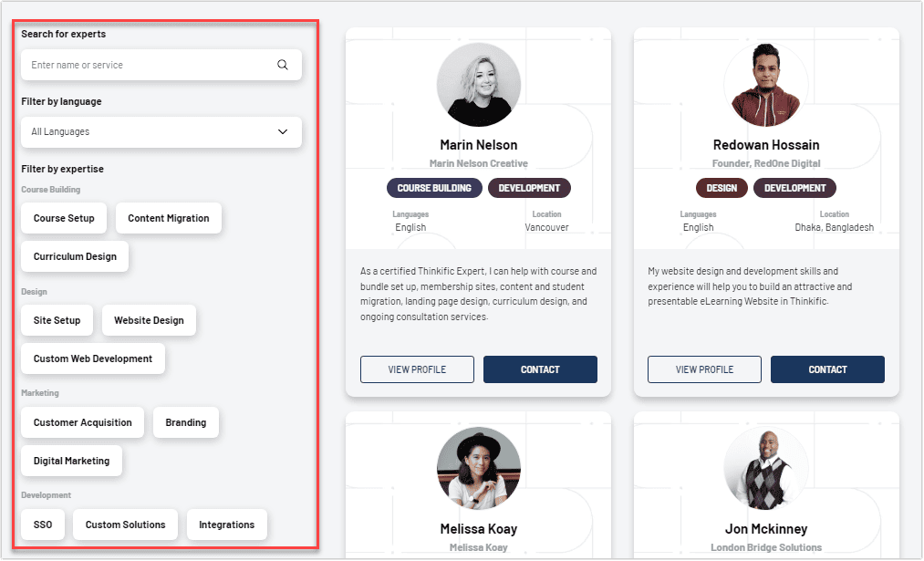Viewport: 924px width, 561px height.
Task: Select the Website Design expertise filter
Action: click(149, 320)
